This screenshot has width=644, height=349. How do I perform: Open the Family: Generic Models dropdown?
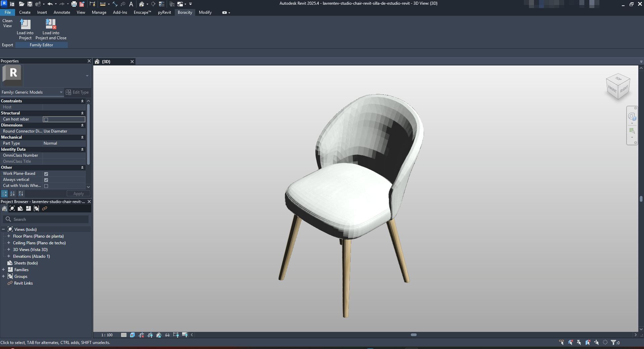[32, 92]
